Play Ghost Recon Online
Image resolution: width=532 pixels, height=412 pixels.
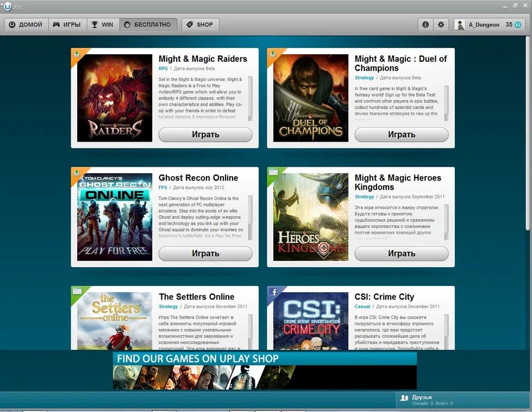coord(205,253)
